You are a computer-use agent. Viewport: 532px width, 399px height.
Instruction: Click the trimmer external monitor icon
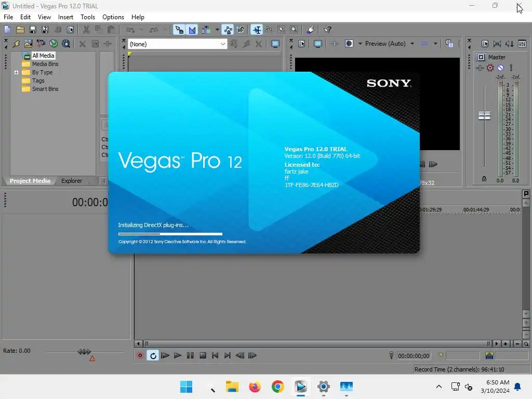click(x=275, y=44)
